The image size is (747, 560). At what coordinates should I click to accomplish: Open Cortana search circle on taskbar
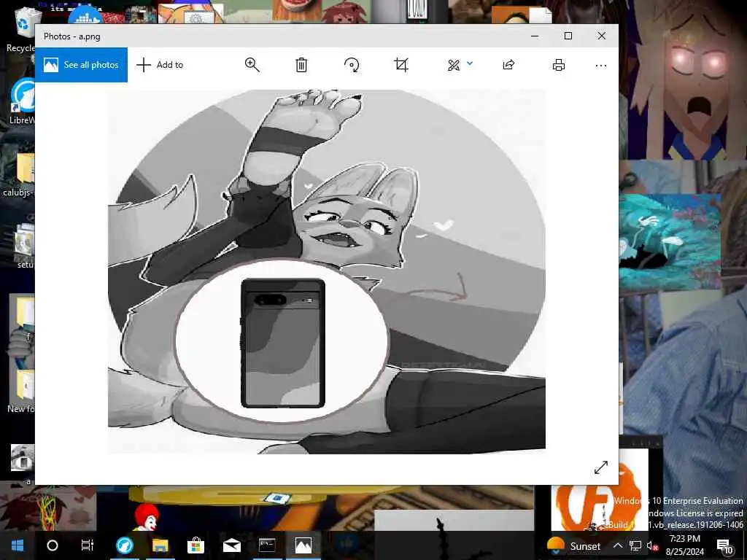click(53, 545)
